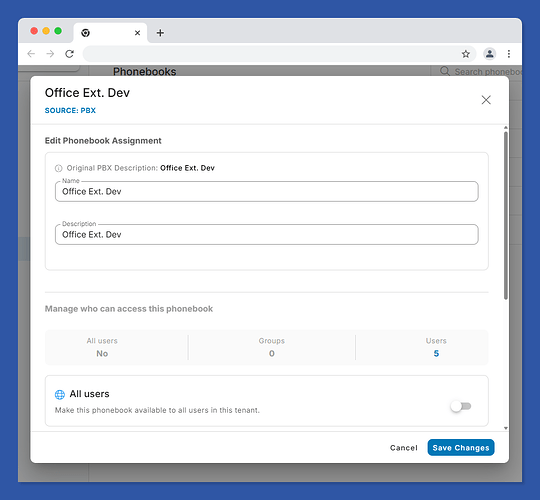Open the Users count of 5
Image resolution: width=540 pixels, height=500 pixels.
[436, 353]
